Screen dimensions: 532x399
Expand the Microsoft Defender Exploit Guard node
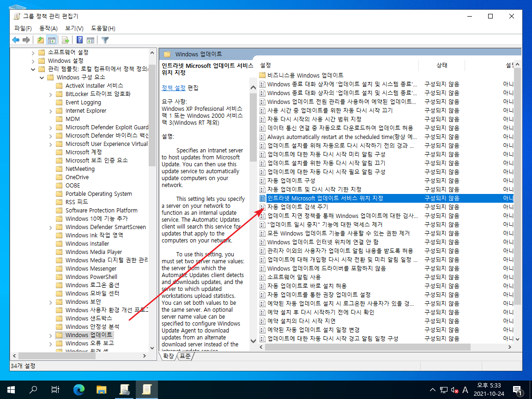50,127
